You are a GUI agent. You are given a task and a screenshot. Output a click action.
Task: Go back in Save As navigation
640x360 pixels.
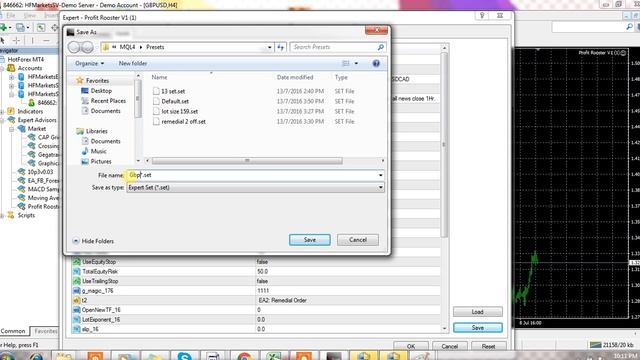(74, 47)
